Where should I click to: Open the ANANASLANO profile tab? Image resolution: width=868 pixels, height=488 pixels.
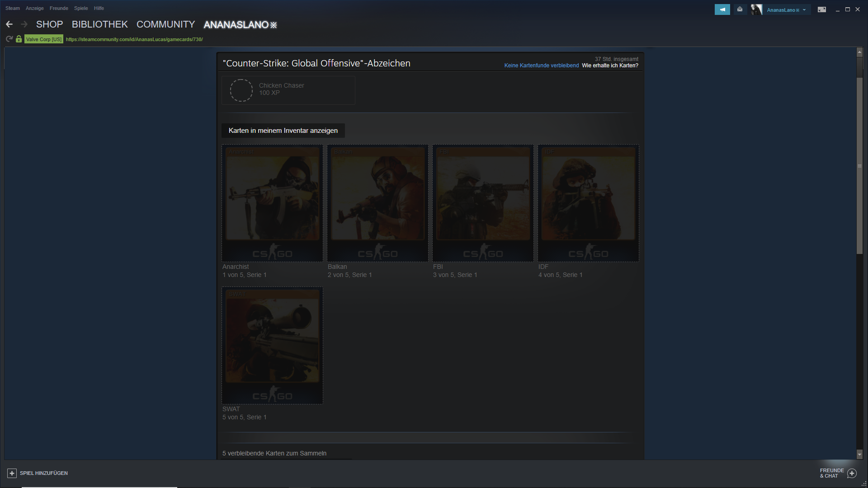pyautogui.click(x=240, y=25)
